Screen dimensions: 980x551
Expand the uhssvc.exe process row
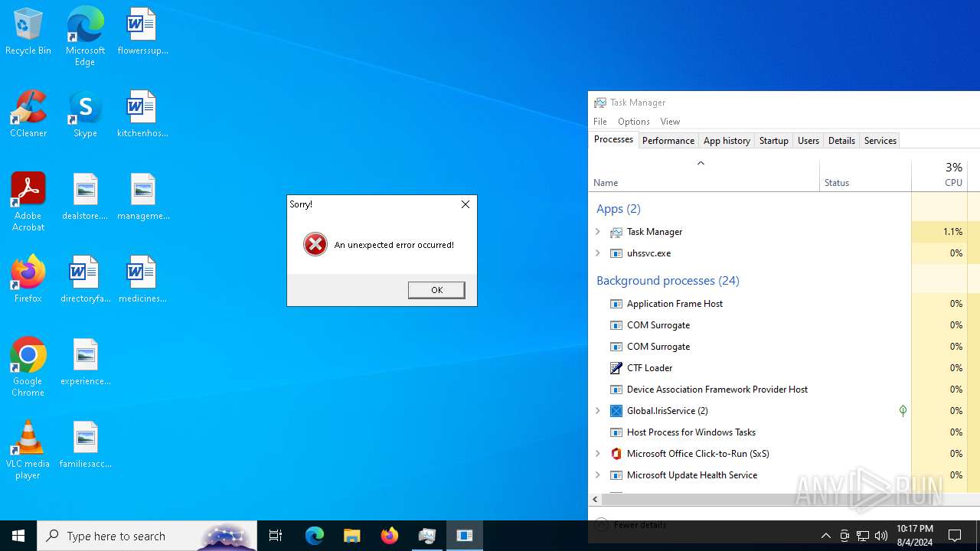[598, 253]
